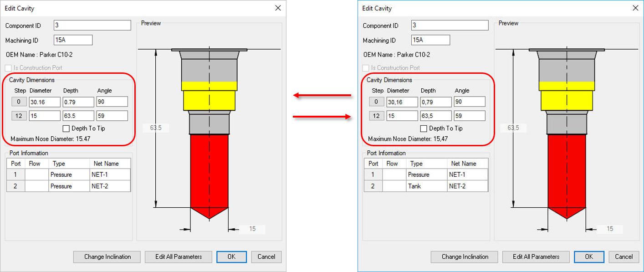Select port 1 Pressure type in left dialog
This screenshot has height=272, width=644.
[69, 174]
